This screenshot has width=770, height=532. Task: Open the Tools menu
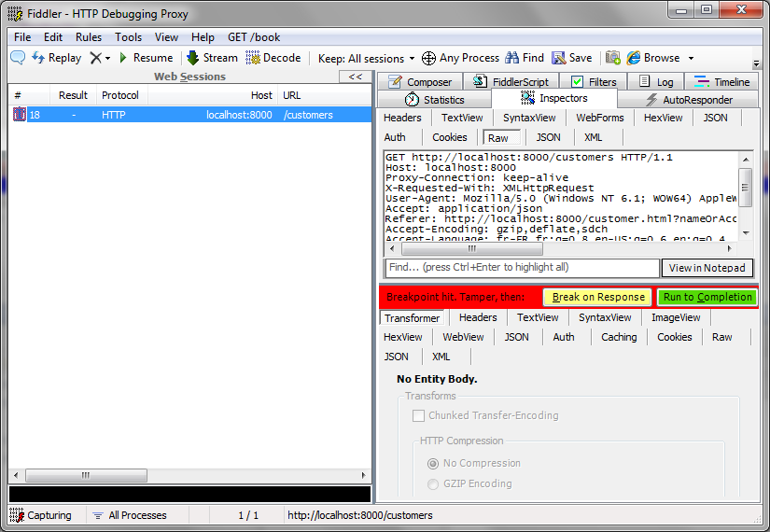[128, 36]
